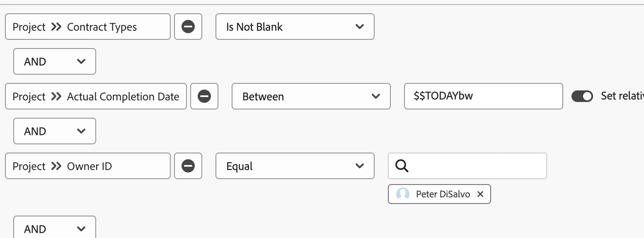Toggle the Set relative date switch

click(x=582, y=96)
